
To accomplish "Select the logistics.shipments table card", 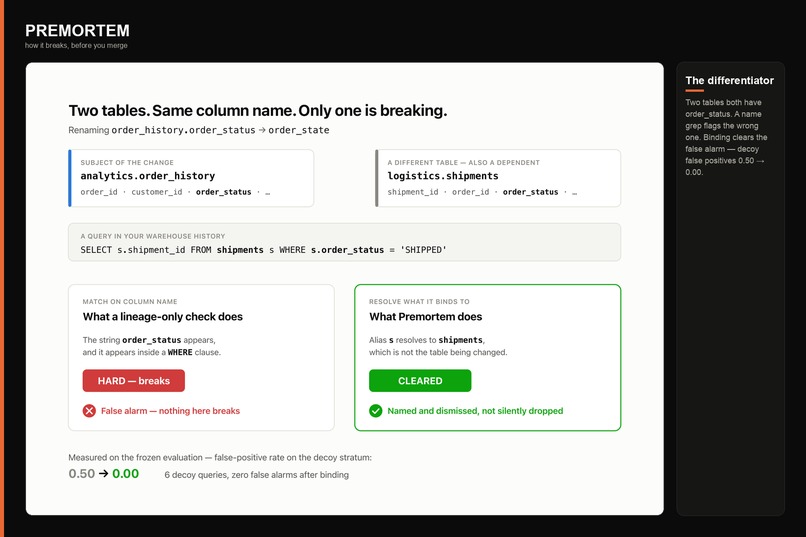I will tap(498, 178).
